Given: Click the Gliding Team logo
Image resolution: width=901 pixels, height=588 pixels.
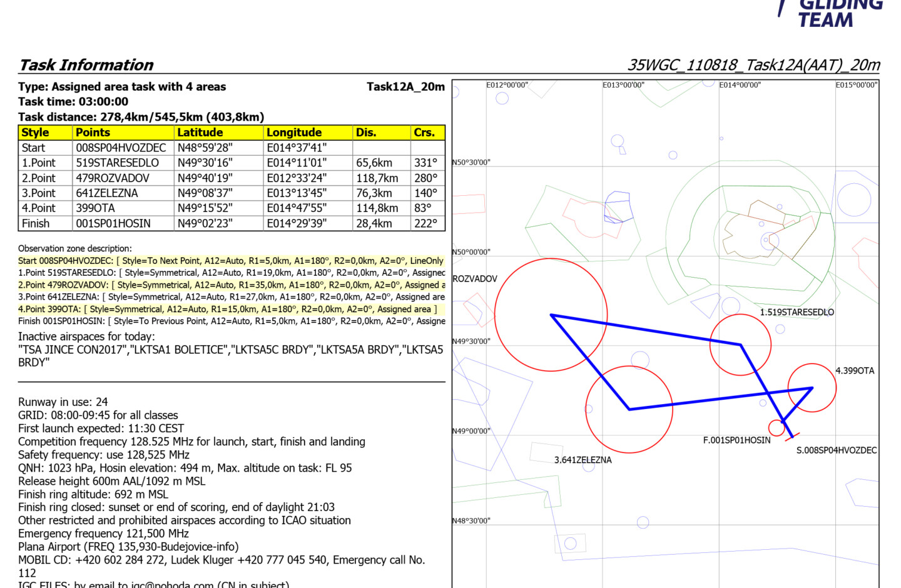Looking at the screenshot, I should click(x=832, y=13).
